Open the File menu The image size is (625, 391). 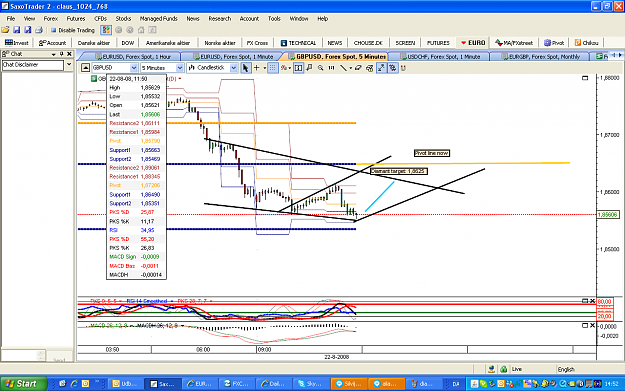(11, 18)
